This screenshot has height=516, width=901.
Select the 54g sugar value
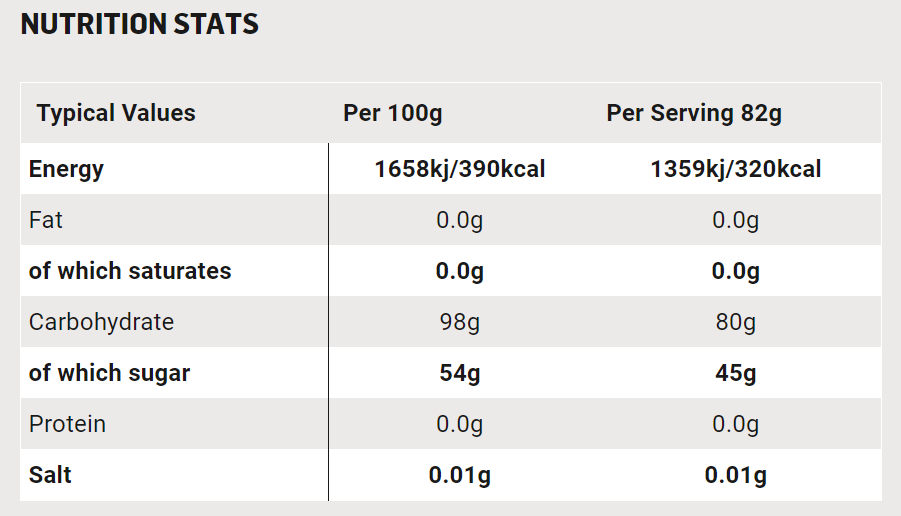pyautogui.click(x=460, y=374)
